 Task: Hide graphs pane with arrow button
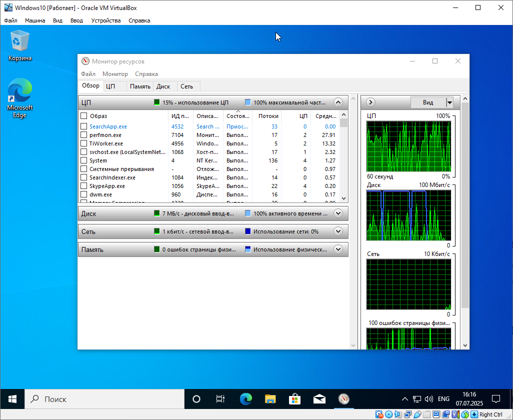[x=370, y=102]
